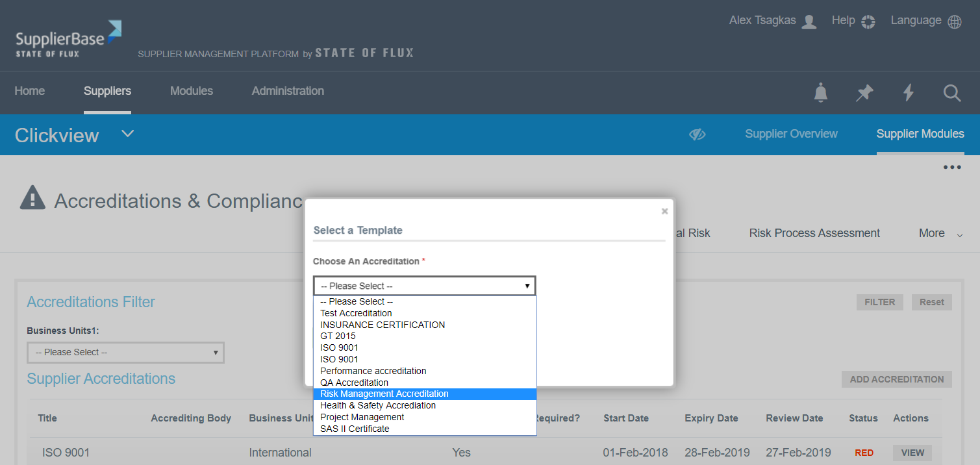This screenshot has height=465, width=980.
Task: Click the notifications bell icon
Action: pos(821,93)
